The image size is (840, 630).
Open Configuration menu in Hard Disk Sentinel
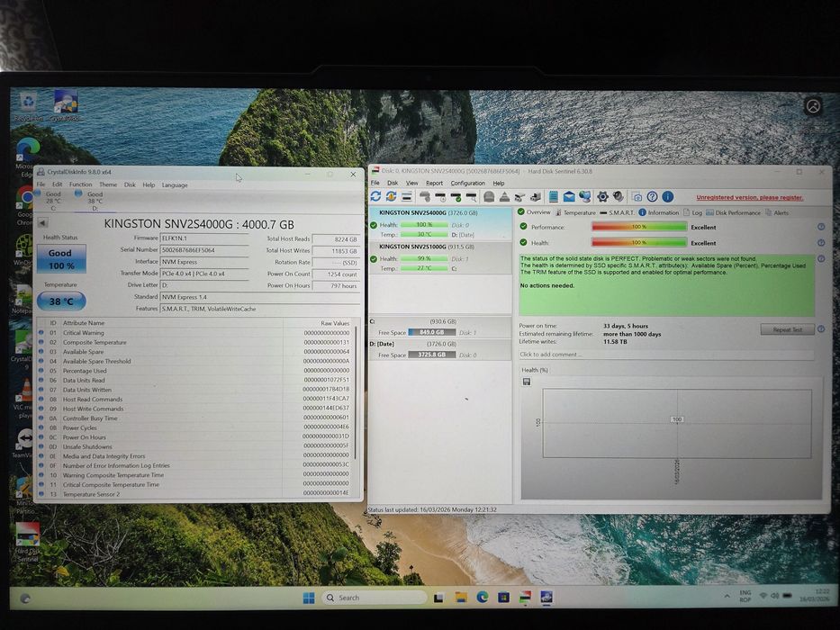[467, 184]
